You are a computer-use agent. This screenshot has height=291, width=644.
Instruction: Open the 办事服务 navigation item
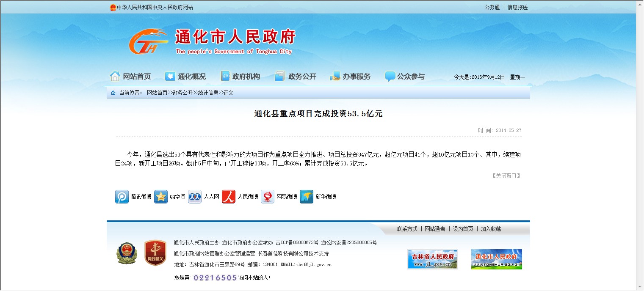351,77
